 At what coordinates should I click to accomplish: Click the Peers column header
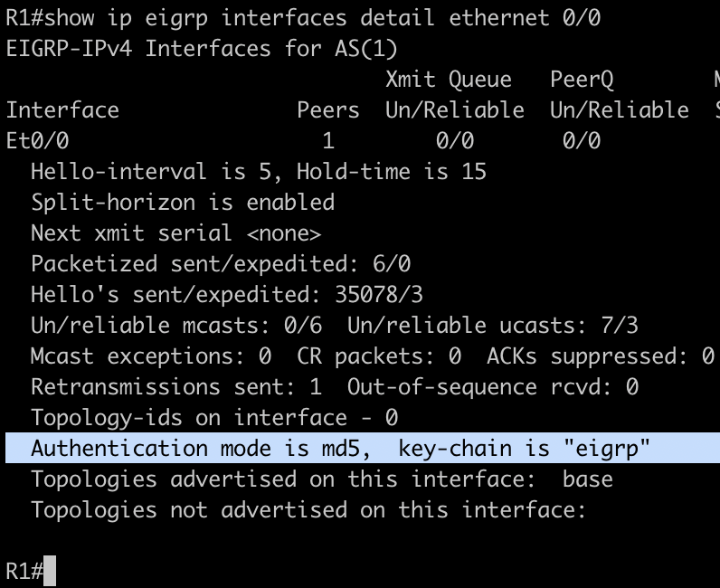328,109
